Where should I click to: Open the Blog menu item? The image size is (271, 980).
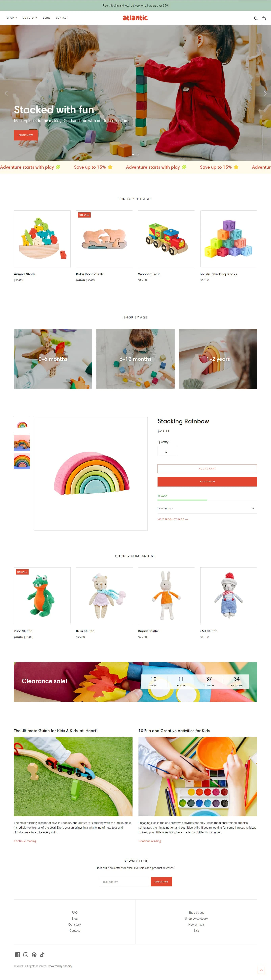(x=46, y=18)
